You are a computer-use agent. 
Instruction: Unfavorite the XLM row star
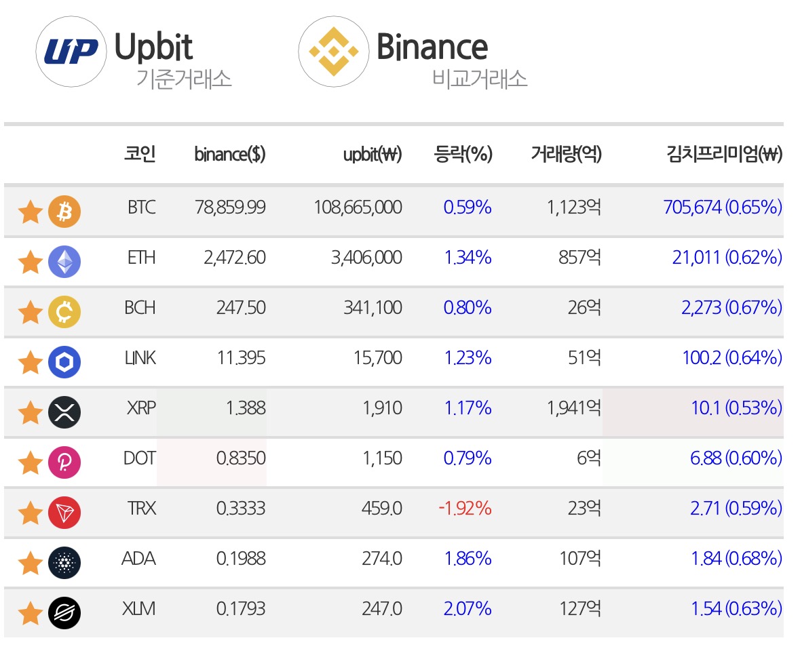point(30,613)
